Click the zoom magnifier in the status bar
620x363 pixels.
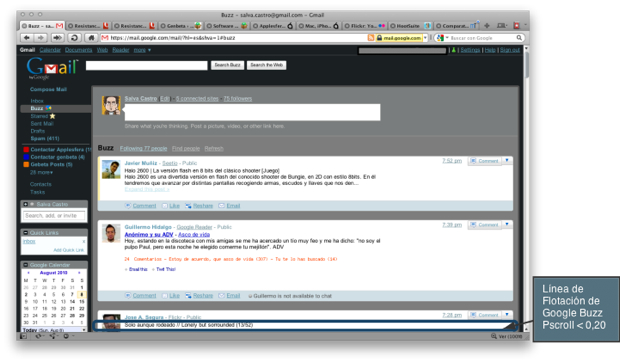494,336
